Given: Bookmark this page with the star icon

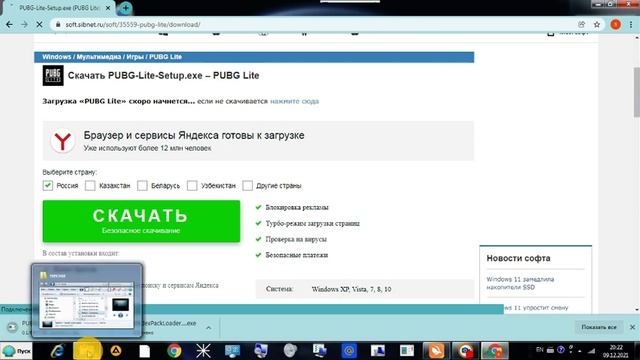Looking at the screenshot, I should pyautogui.click(x=597, y=24).
